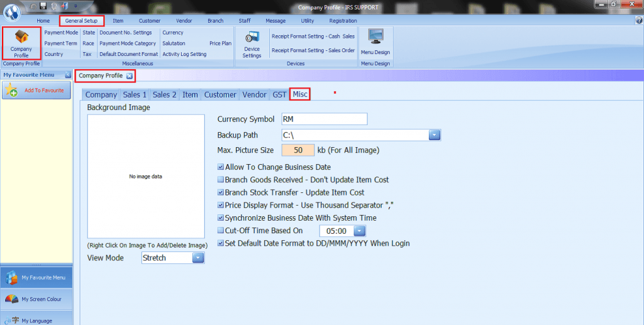644x325 pixels.
Task: Click Payment Term in the ribbon
Action: (x=61, y=43)
